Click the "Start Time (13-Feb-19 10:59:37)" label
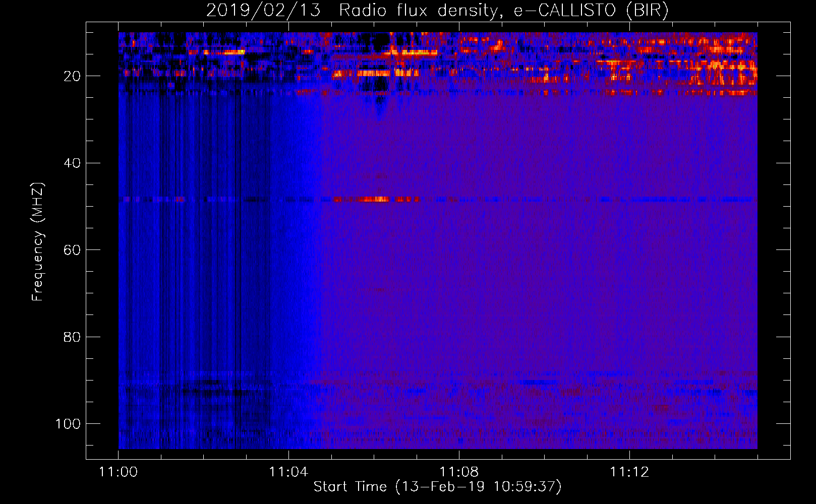This screenshot has height=504, width=816. (x=437, y=487)
